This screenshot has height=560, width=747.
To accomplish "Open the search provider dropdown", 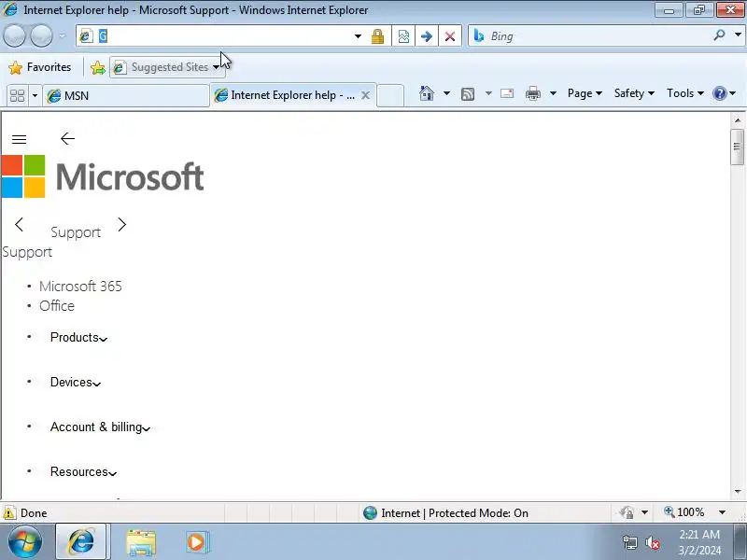I will [x=738, y=35].
